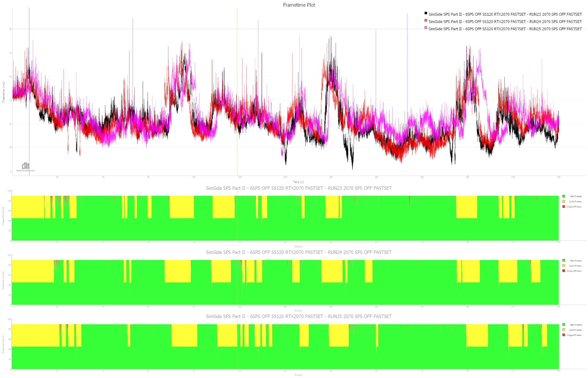588x378 pixels.
Task: Select the RUN25 2070 SPS OFF FASTSET legend label
Action: (505, 29)
